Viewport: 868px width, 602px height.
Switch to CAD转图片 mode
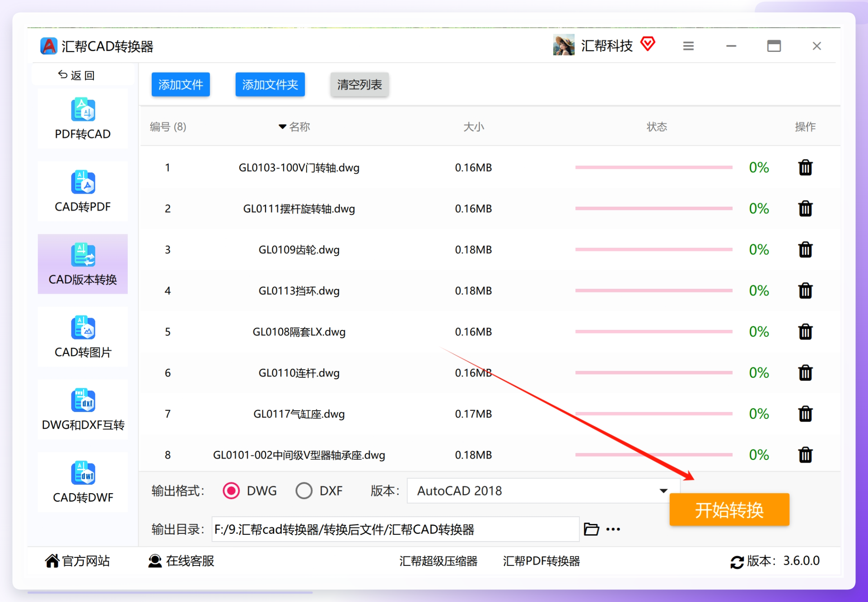tap(83, 337)
